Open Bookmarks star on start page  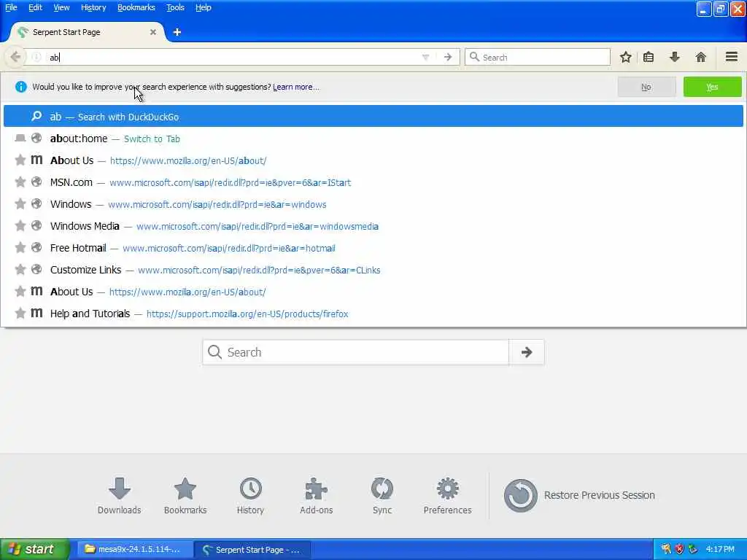[x=185, y=496]
